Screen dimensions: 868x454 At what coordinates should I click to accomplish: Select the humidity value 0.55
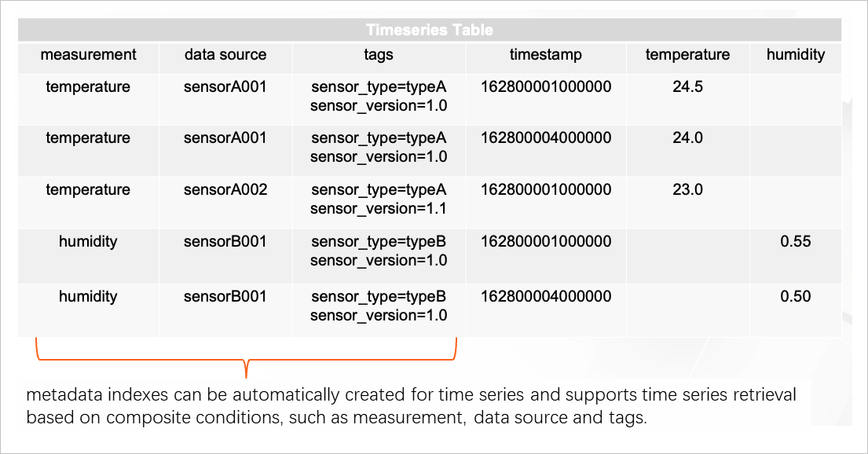tap(796, 241)
